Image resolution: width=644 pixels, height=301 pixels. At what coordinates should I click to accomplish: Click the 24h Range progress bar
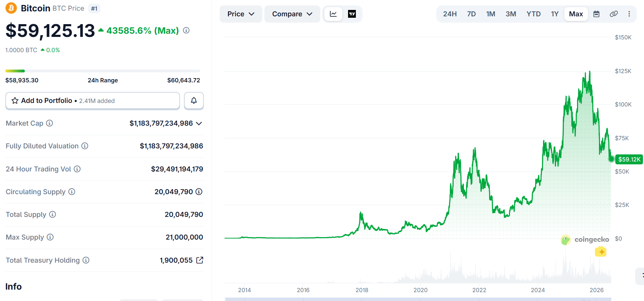103,71
